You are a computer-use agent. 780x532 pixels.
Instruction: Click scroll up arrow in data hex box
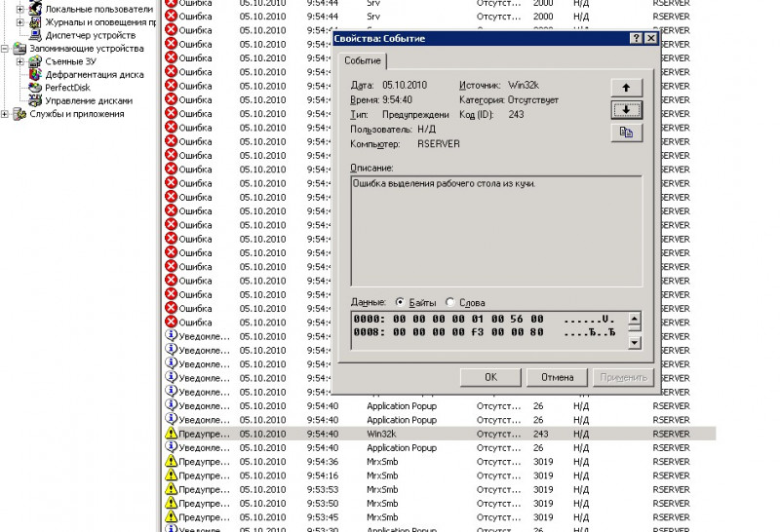[635, 319]
